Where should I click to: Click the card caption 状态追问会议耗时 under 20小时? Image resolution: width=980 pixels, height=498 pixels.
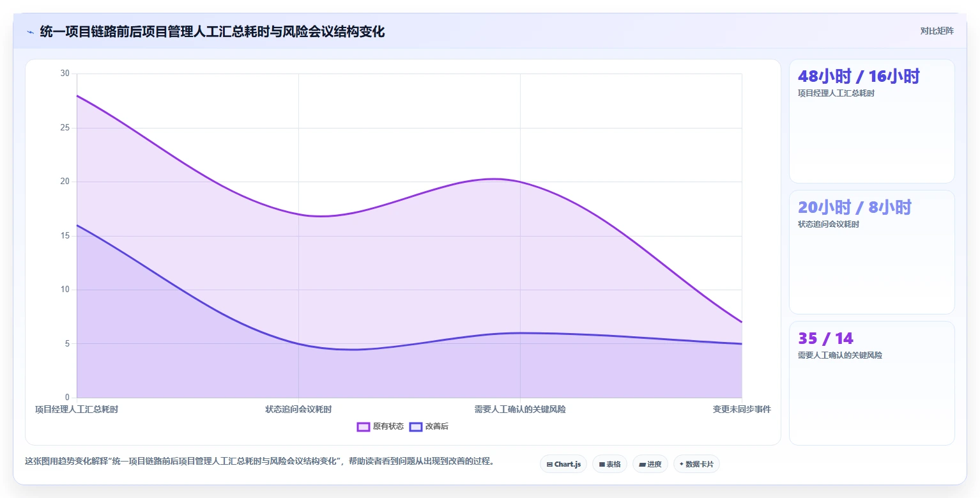828,224
